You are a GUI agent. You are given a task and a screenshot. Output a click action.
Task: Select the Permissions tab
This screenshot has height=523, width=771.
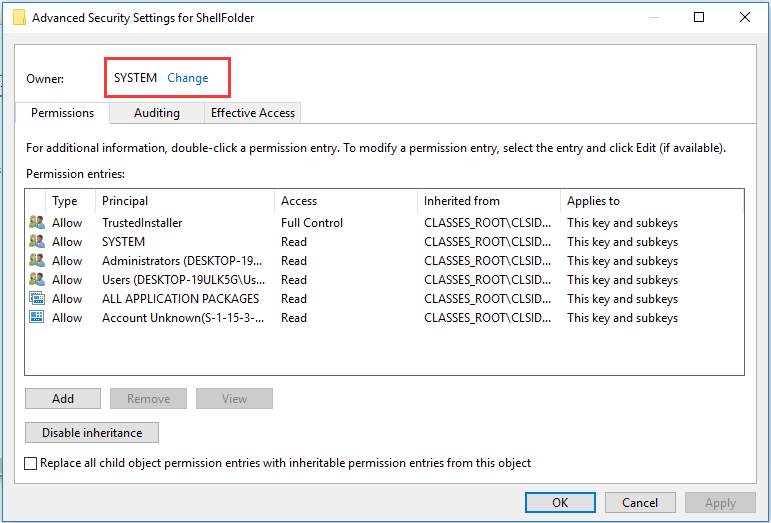pos(62,113)
